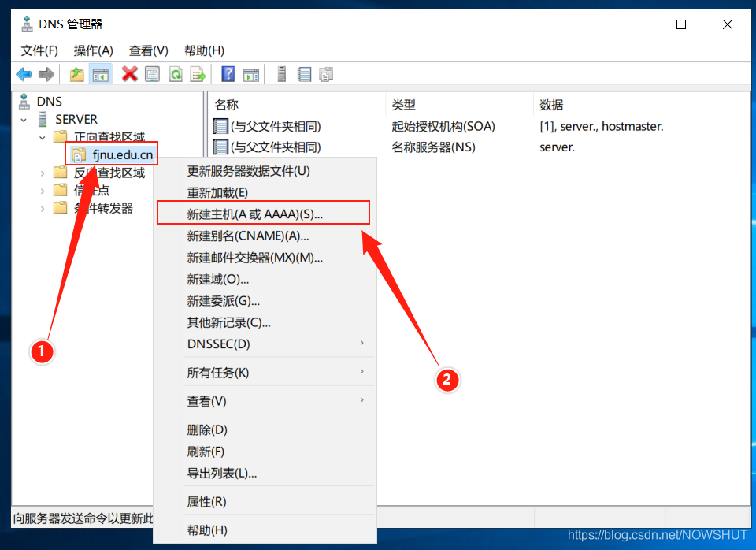Click the Export list toolbar icon
This screenshot has width=756, height=550.
(198, 74)
